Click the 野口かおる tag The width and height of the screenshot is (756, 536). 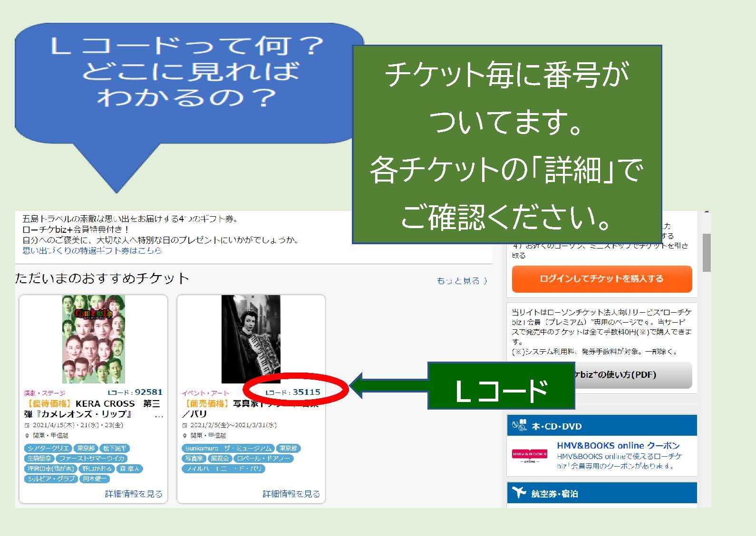tap(96, 469)
